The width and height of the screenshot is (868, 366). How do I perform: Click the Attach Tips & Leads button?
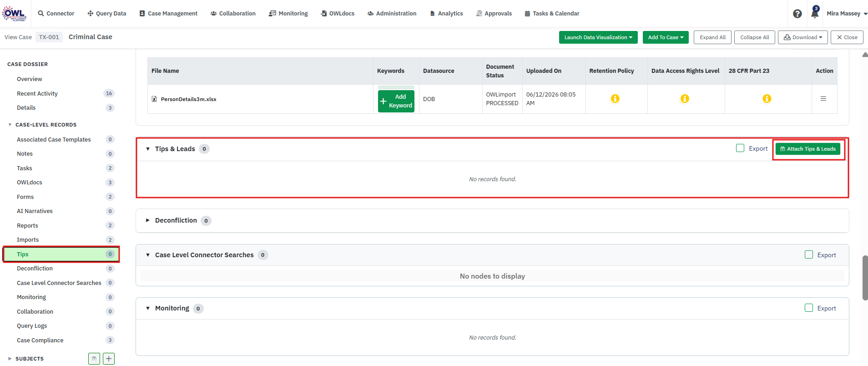point(808,149)
